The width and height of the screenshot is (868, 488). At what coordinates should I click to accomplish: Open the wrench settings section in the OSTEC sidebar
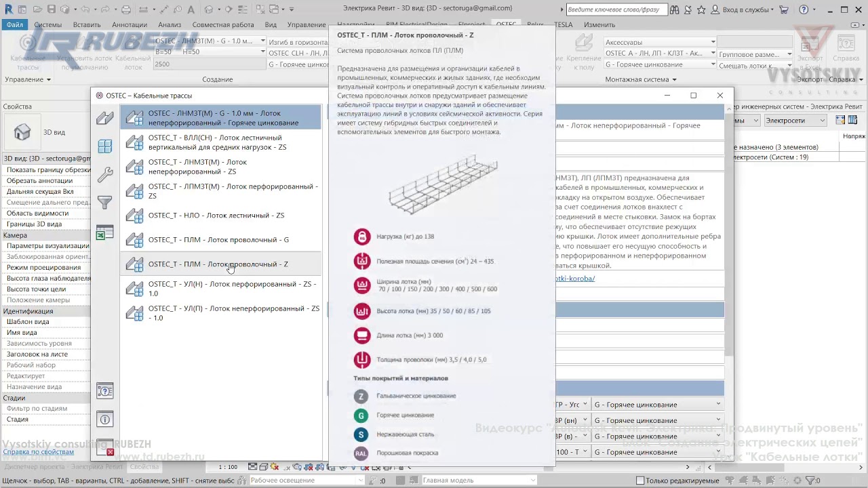tap(105, 174)
